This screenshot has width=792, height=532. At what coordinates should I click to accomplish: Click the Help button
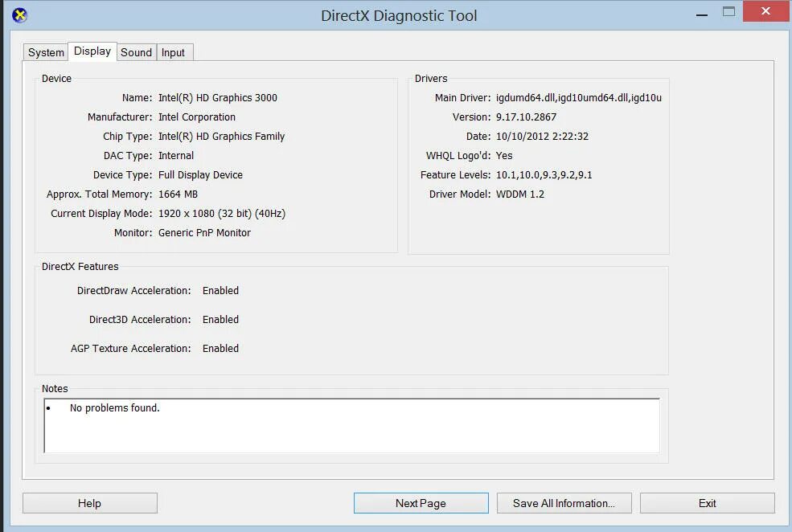click(x=89, y=503)
